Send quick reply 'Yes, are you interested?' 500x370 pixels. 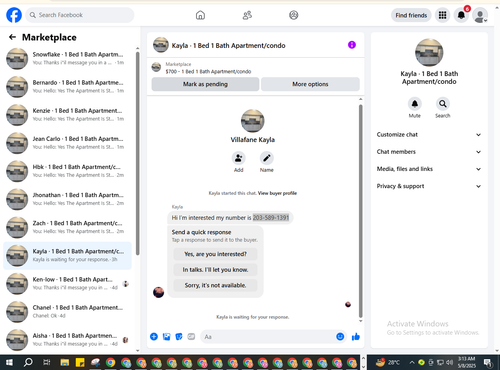click(x=215, y=254)
